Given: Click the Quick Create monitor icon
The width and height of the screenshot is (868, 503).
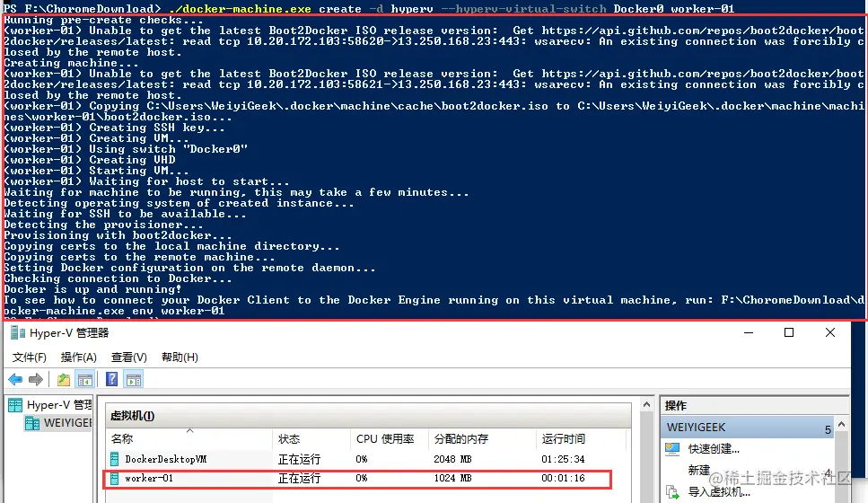Looking at the screenshot, I should tap(672, 449).
